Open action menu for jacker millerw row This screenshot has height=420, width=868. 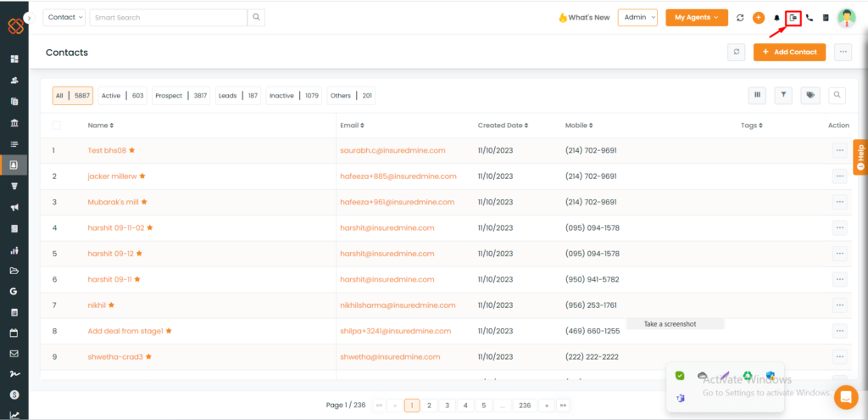point(840,176)
